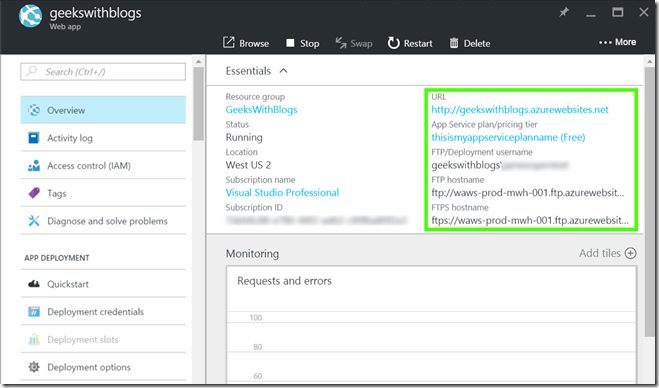The height and width of the screenshot is (388, 659).
Task: Open Quickstart menu item
Action: [x=103, y=284]
